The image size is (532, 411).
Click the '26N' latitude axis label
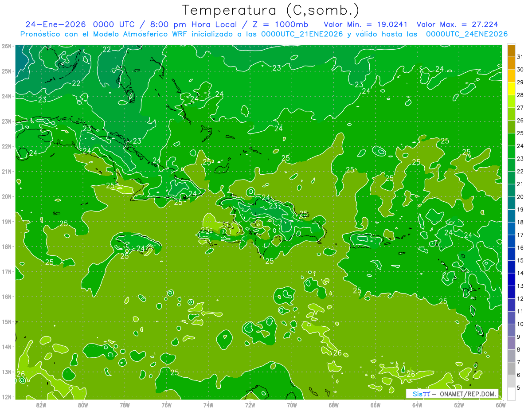click(7, 46)
